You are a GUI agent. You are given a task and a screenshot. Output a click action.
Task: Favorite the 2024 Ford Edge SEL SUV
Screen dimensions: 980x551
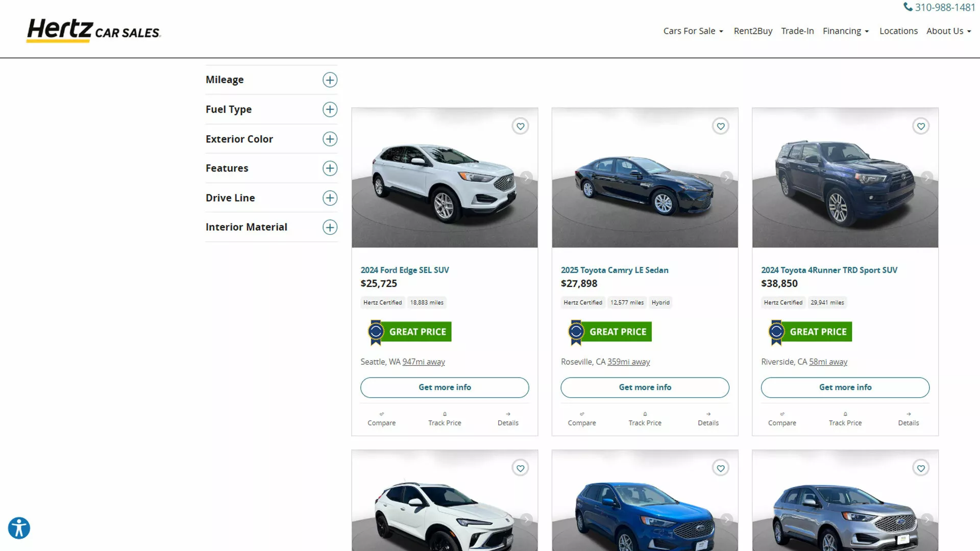[520, 126]
